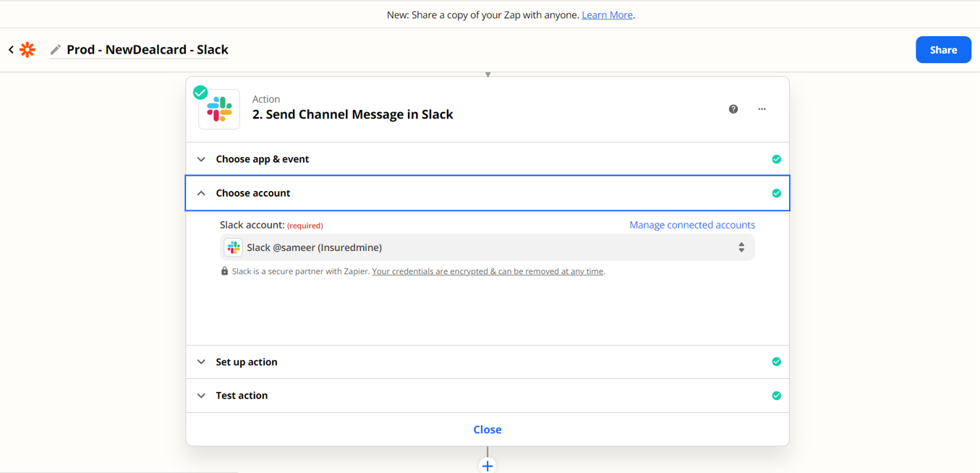Click the (required) text next to Slack account
Screen dimensions: 980x473
pyautogui.click(x=305, y=226)
